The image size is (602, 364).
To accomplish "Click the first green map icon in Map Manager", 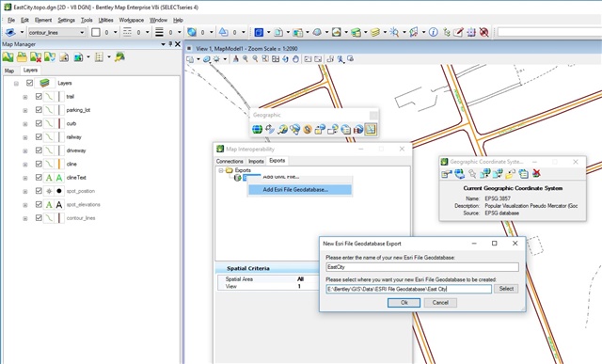I will (x=8, y=57).
